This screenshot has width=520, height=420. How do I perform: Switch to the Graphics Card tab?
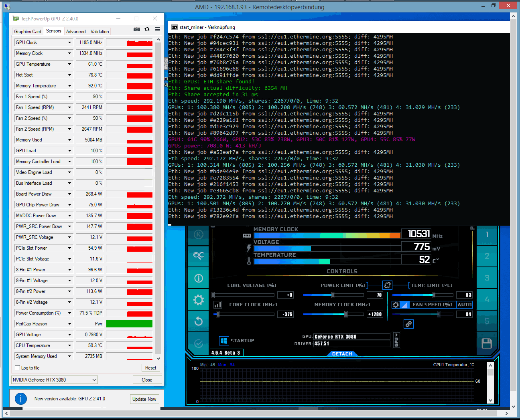pos(28,32)
